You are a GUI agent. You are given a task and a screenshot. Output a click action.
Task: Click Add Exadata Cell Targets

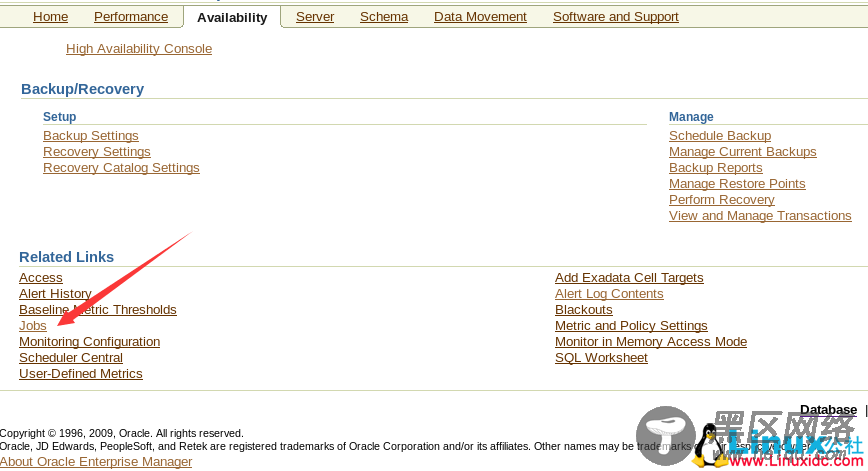click(x=629, y=278)
